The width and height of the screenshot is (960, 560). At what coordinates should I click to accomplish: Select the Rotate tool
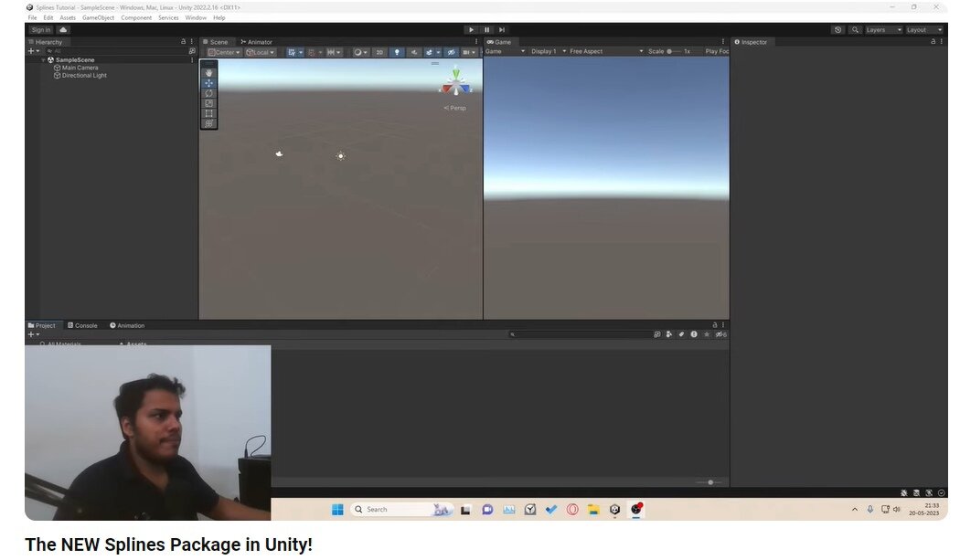point(208,94)
